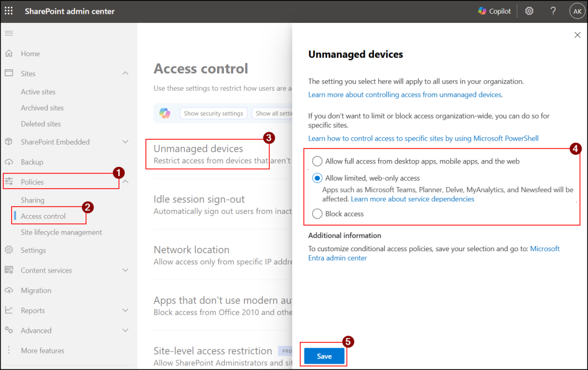
Task: Open the settings gear in the header
Action: (529, 11)
